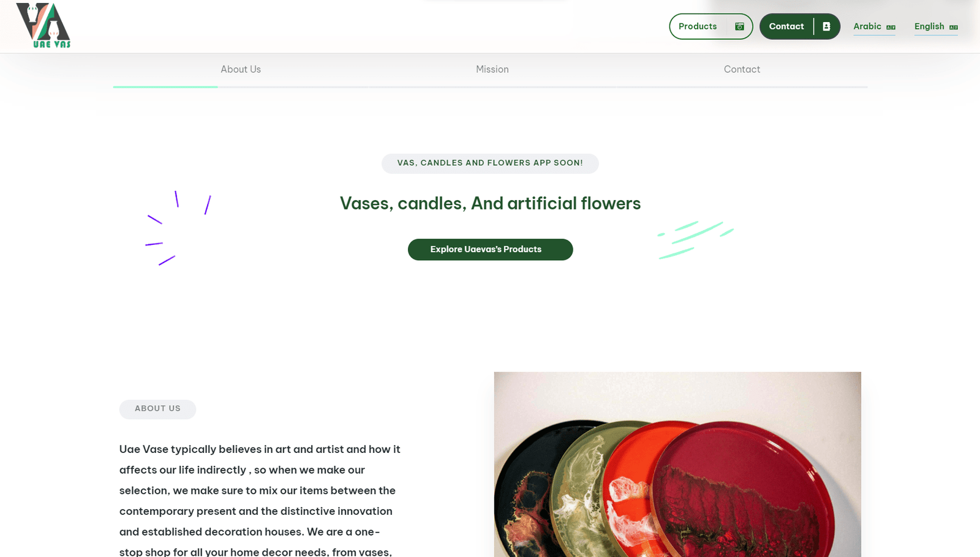The height and width of the screenshot is (557, 980).
Task: Select the About Us tab
Action: tap(241, 69)
